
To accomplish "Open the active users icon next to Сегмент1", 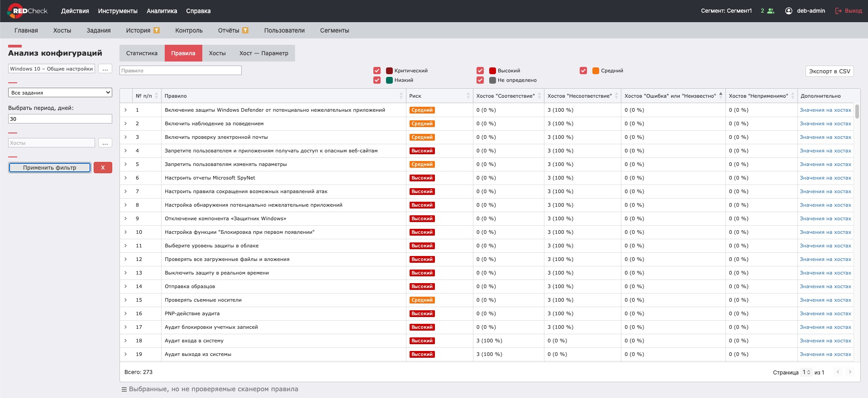I will [771, 11].
